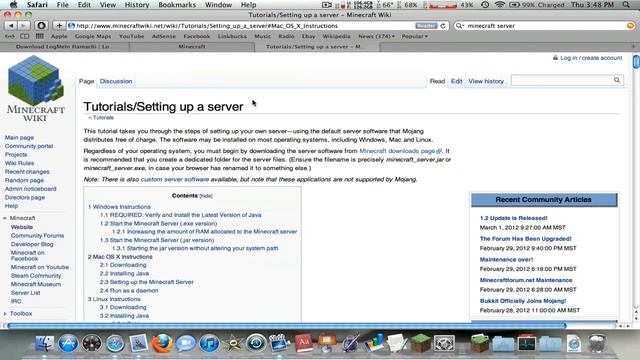Open the search field magnifier dropdown
This screenshot has width=640, height=360.
click(x=460, y=26)
